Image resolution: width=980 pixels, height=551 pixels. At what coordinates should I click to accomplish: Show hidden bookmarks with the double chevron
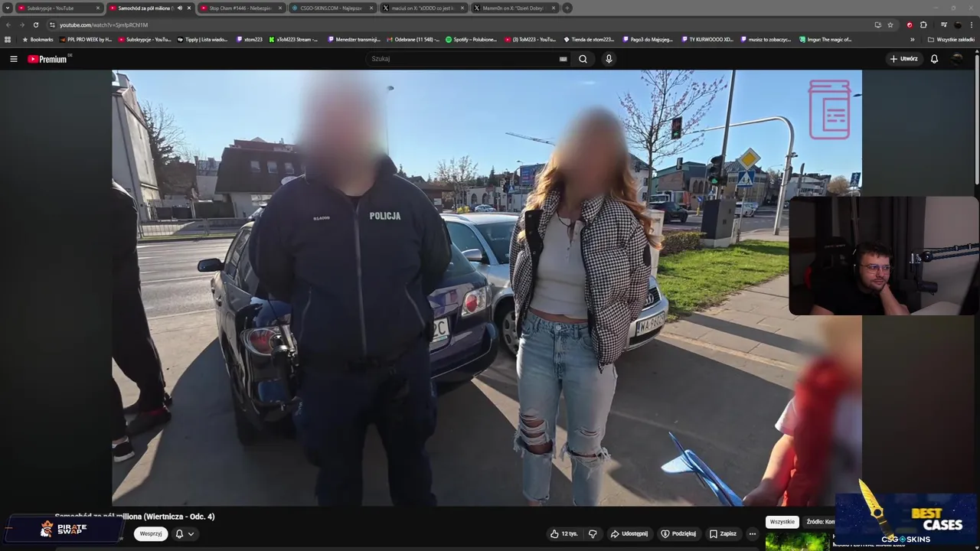(912, 39)
